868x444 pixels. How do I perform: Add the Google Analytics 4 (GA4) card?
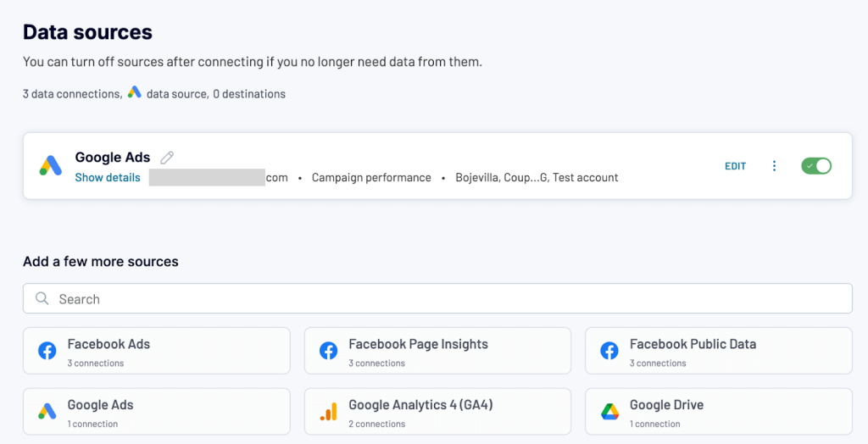coord(437,411)
